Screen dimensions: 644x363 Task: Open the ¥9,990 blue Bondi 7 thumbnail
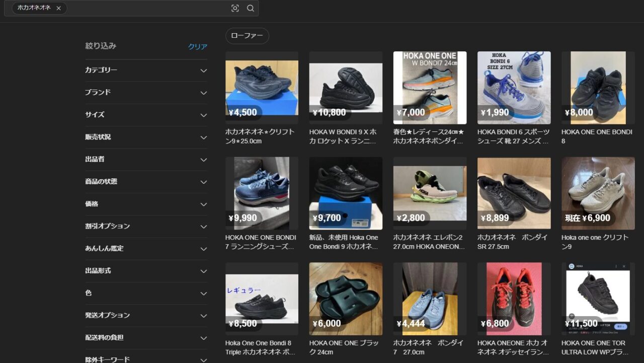(x=262, y=193)
